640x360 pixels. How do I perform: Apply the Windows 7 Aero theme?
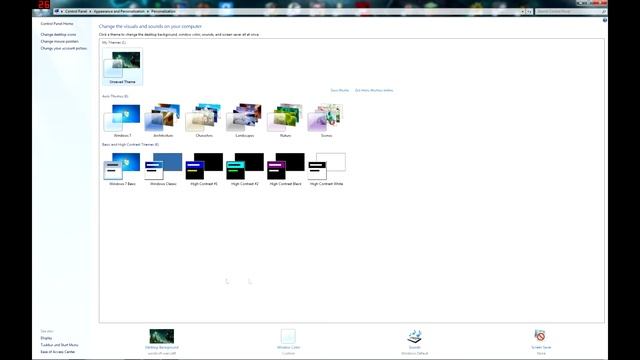(122, 120)
